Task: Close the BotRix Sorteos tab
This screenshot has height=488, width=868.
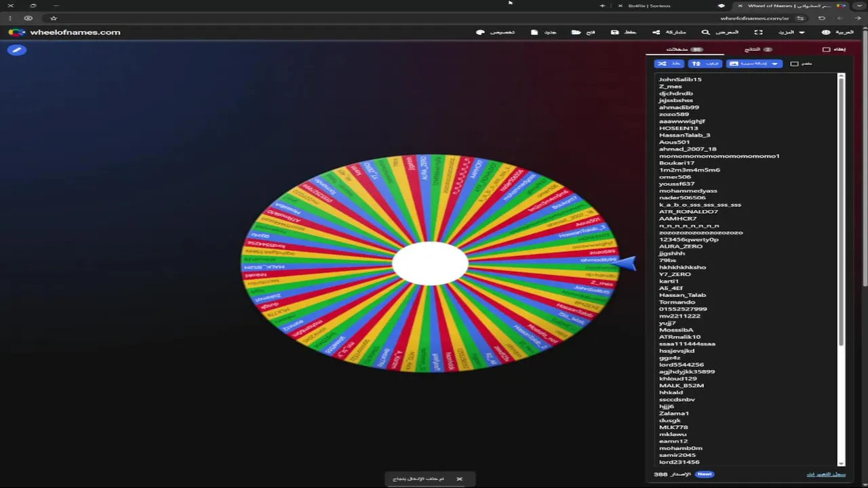Action: (x=620, y=5)
